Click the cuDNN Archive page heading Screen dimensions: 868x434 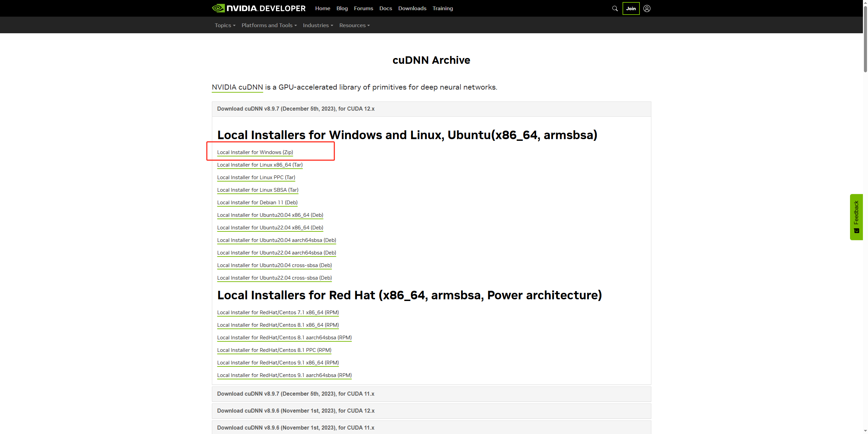click(431, 60)
